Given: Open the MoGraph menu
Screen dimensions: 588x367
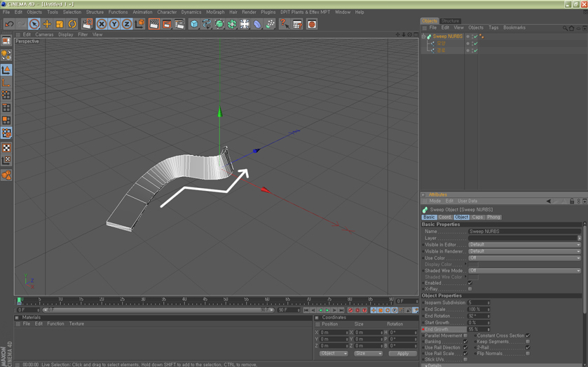Looking at the screenshot, I should tap(215, 12).
